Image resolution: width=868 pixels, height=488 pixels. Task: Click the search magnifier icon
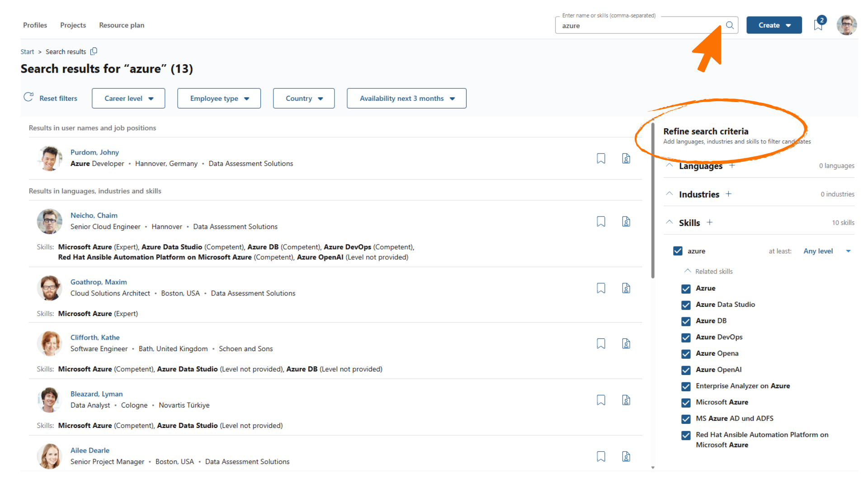point(730,25)
